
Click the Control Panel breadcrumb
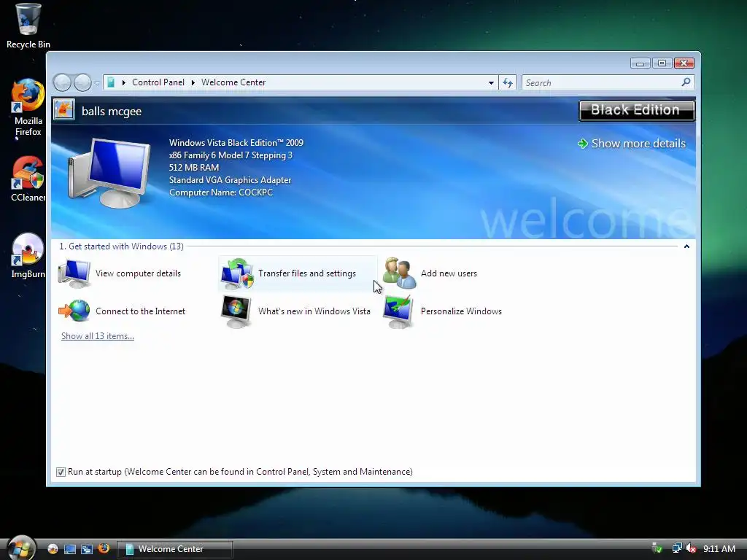click(x=158, y=82)
